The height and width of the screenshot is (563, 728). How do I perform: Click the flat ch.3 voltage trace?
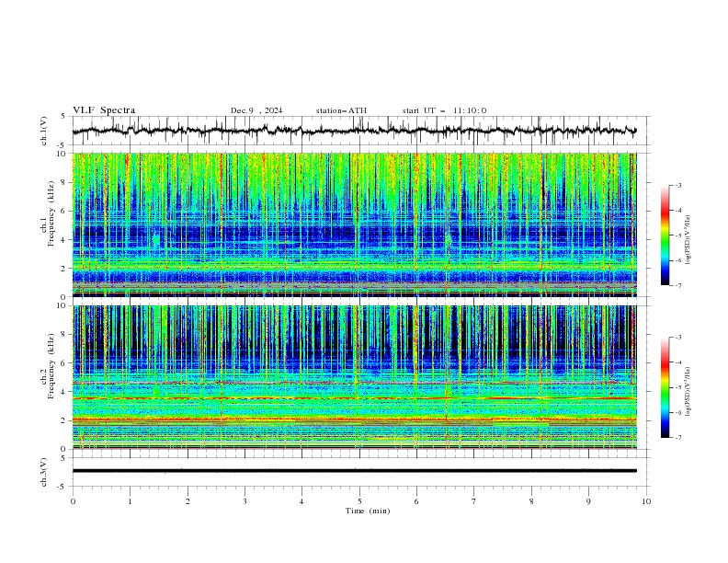click(354, 471)
